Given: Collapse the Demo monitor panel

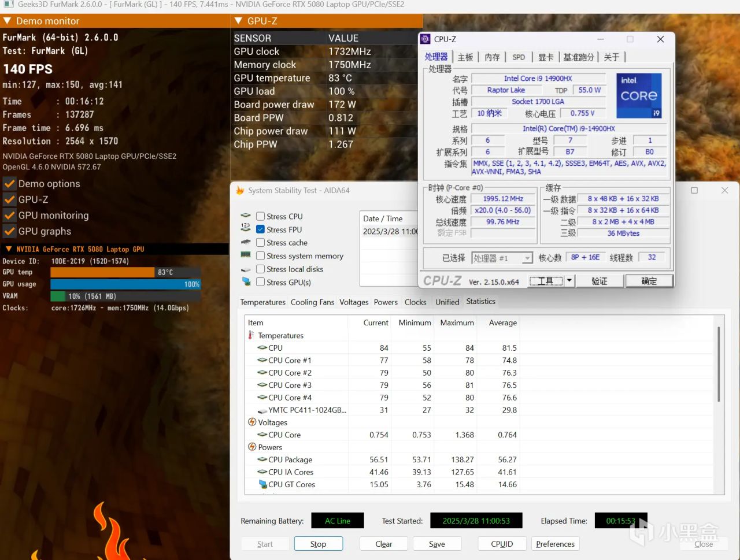Looking at the screenshot, I should pos(7,21).
